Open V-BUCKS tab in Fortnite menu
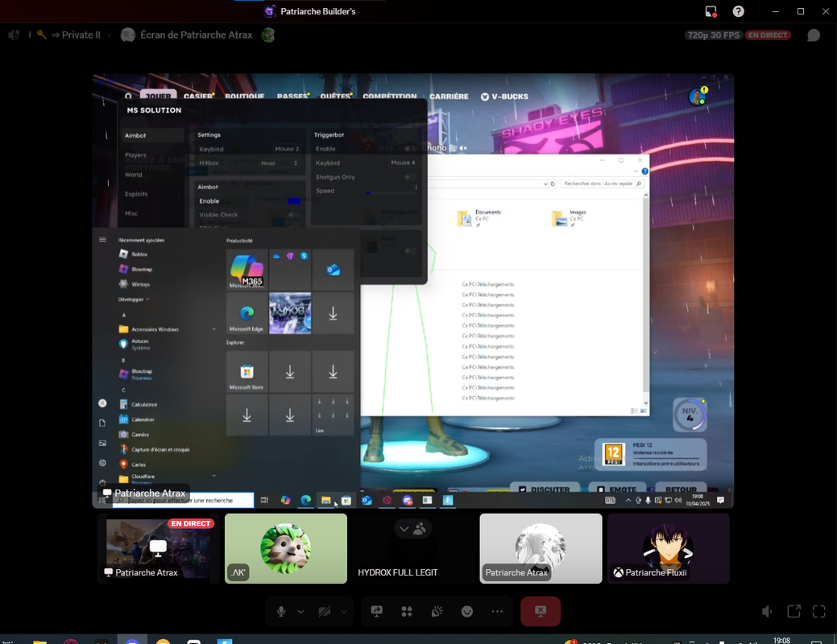The image size is (837, 644). (504, 97)
